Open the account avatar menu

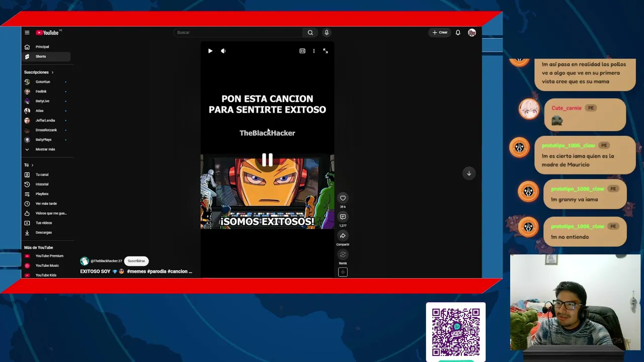[472, 33]
